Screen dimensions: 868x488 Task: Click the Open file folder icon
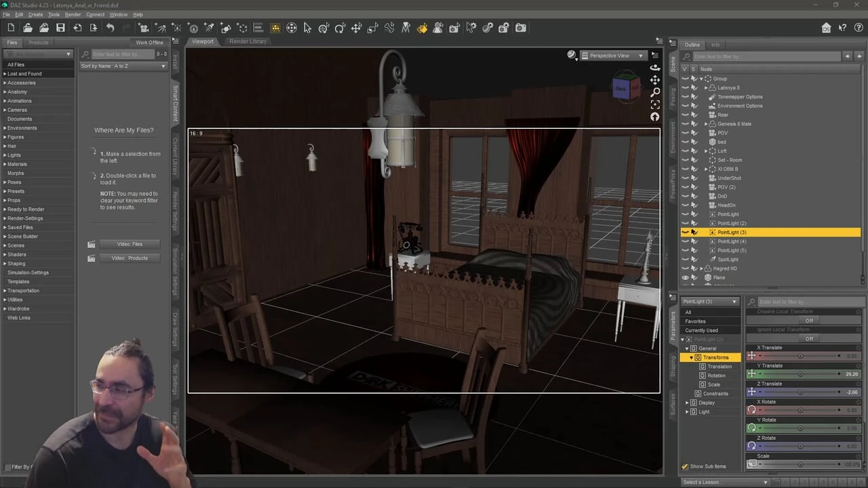[28, 28]
